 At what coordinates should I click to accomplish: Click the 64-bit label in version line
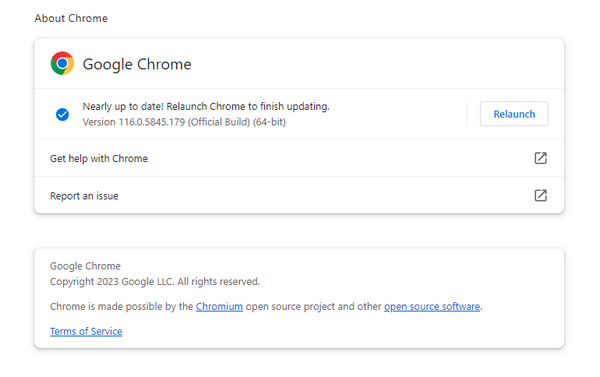(x=269, y=122)
